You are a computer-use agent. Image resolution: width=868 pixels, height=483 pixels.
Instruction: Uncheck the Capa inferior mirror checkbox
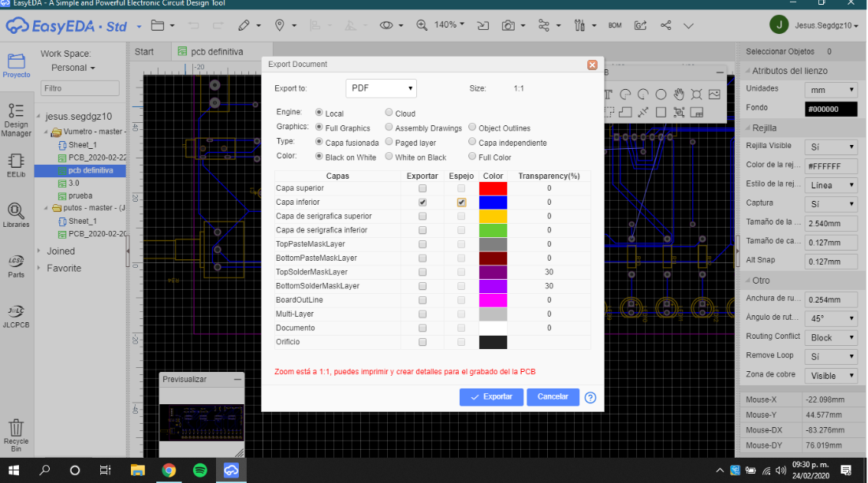pyautogui.click(x=461, y=202)
